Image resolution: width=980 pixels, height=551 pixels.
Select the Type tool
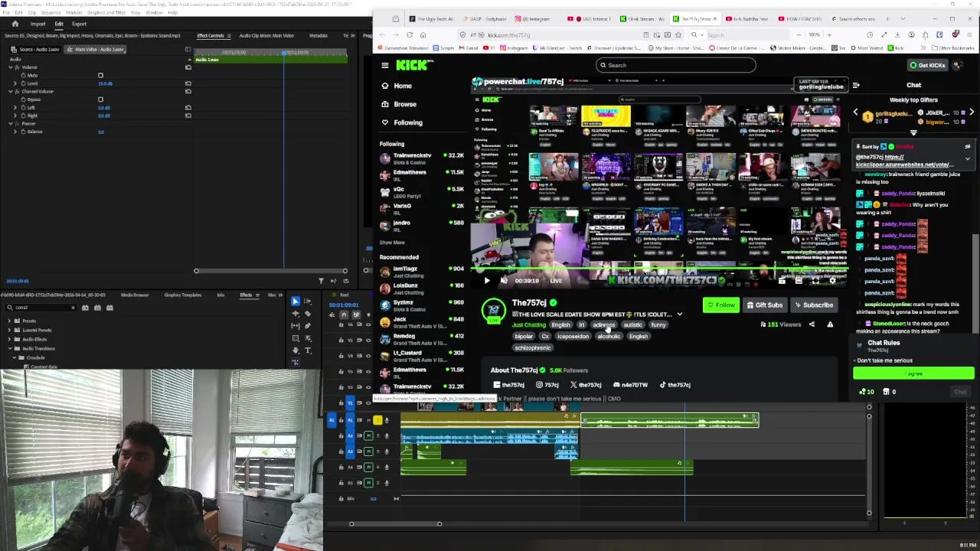[x=308, y=350]
